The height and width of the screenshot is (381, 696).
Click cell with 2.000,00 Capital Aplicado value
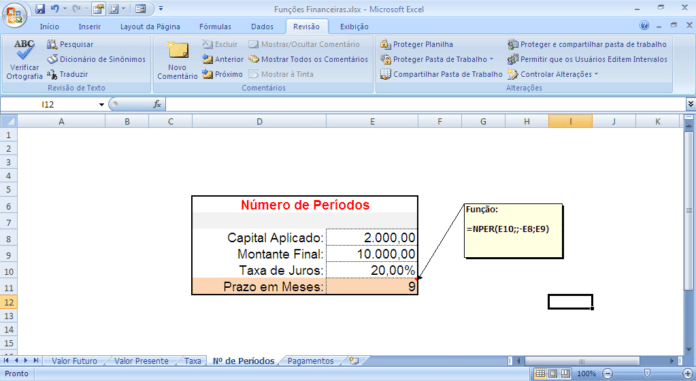tap(372, 238)
